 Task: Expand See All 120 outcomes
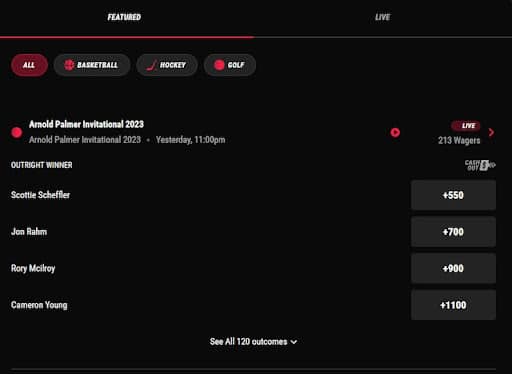tap(253, 342)
